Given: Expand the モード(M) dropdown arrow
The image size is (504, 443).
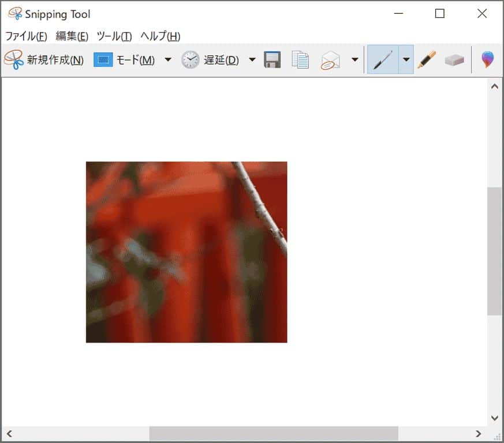Looking at the screenshot, I should 168,60.
